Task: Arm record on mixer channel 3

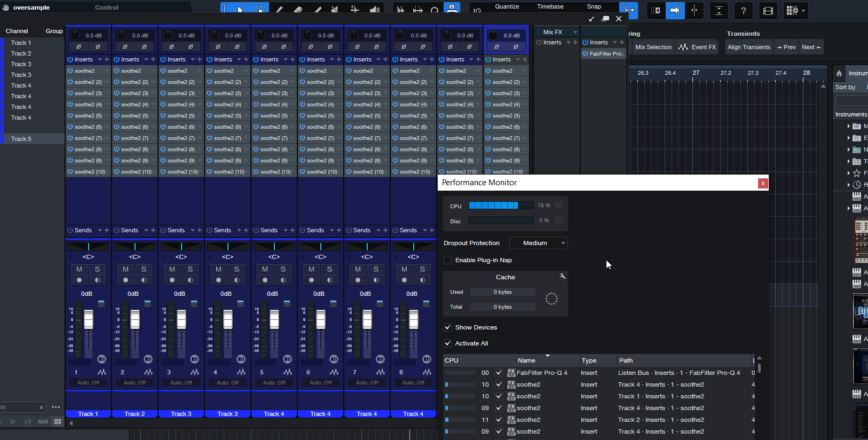Action: click(x=172, y=280)
